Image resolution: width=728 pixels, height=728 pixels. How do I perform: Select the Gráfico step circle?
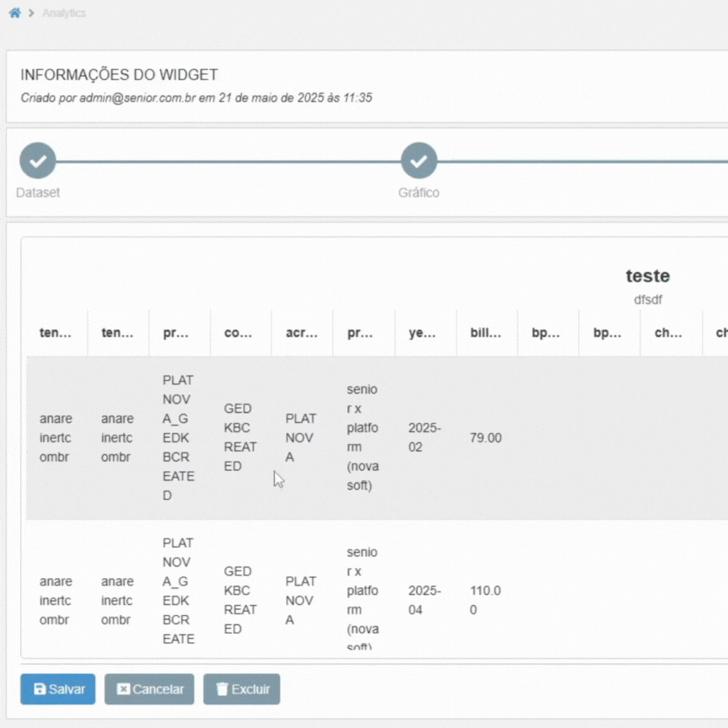tap(419, 161)
